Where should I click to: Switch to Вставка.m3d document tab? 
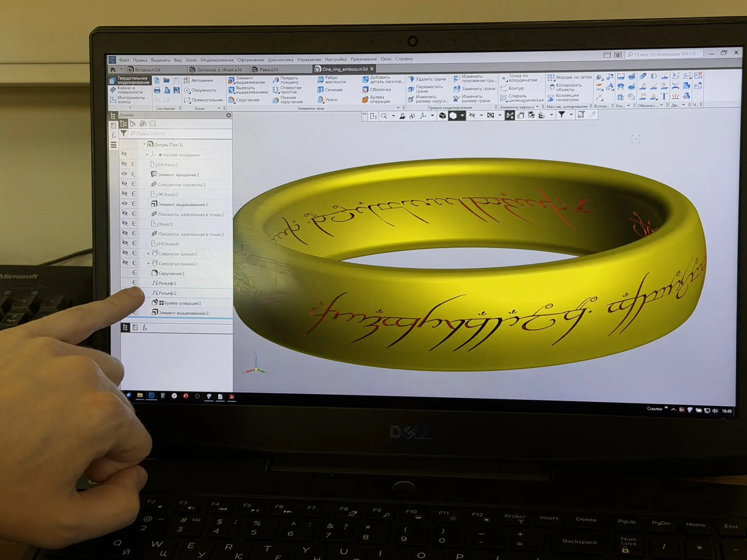tap(156, 70)
